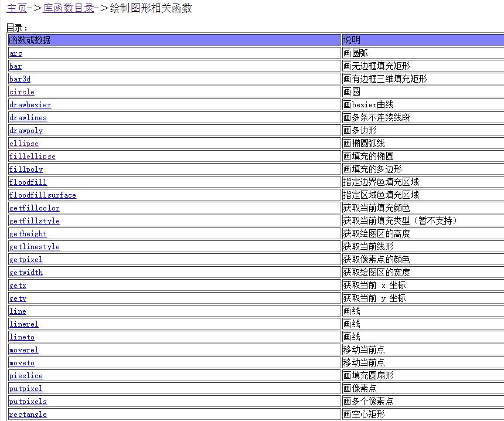Select the 画多边形 description text
504x421 pixels.
tap(360, 130)
